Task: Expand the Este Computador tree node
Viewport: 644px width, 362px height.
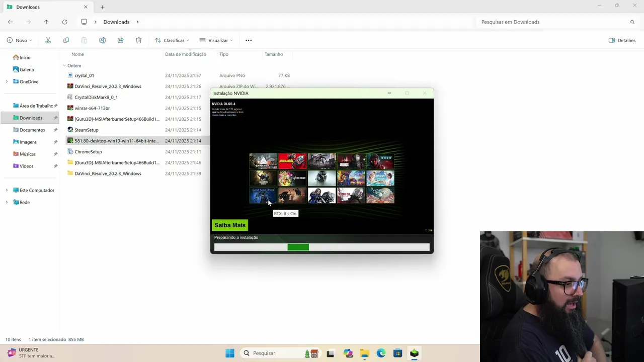Action: point(7,190)
